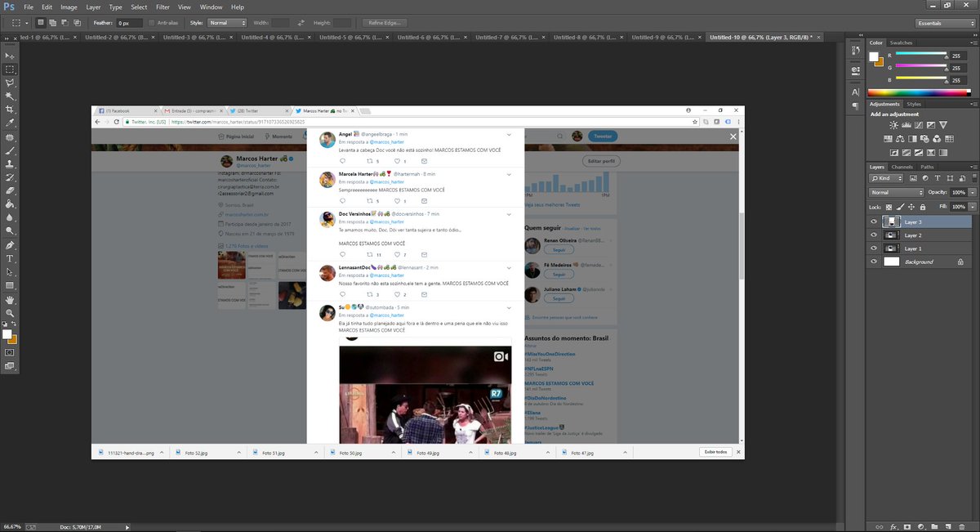980x532 pixels.
Task: Open the Style dropdown in the options bar
Action: (x=226, y=23)
